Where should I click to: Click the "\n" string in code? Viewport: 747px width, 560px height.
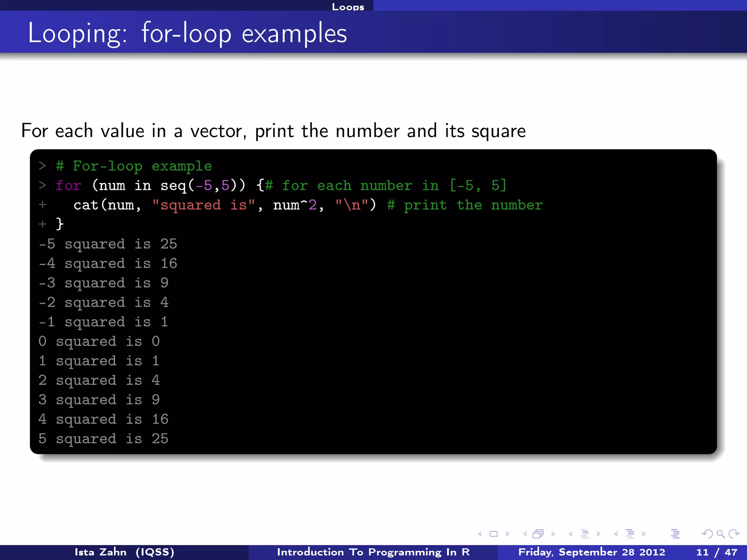tap(352, 205)
